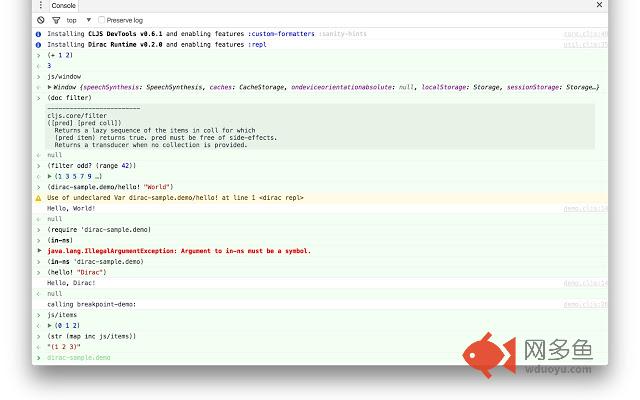Screen dimensions: 640x400
Task: Expand the (0 1 2) result
Action: [49, 325]
